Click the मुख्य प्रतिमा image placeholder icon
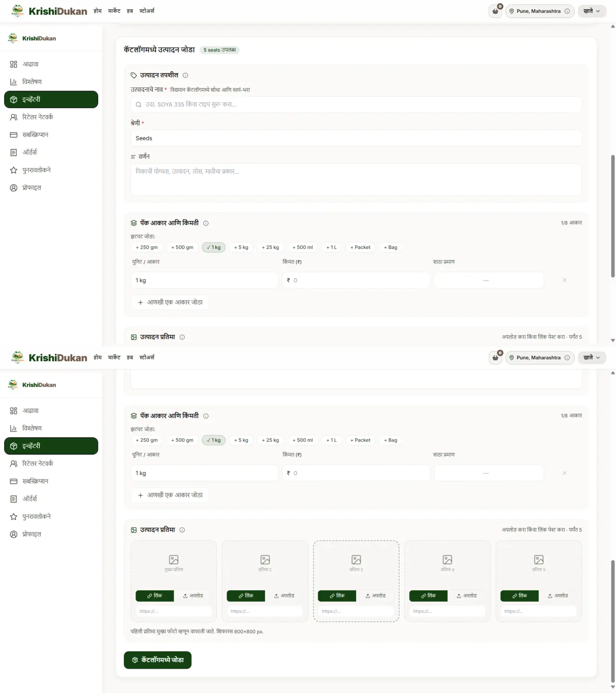Viewport: 616px width, 693px height. pyautogui.click(x=174, y=560)
